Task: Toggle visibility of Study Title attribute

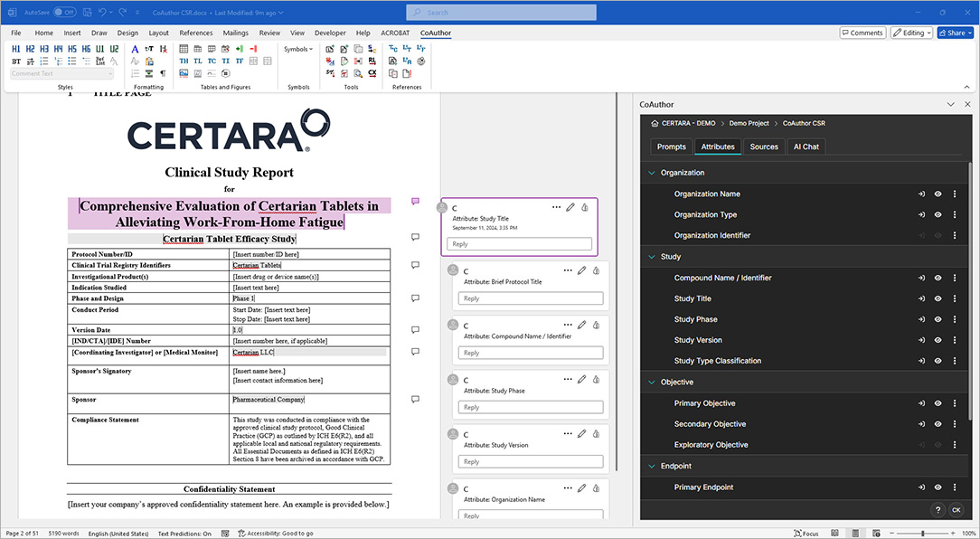Action: [x=938, y=298]
